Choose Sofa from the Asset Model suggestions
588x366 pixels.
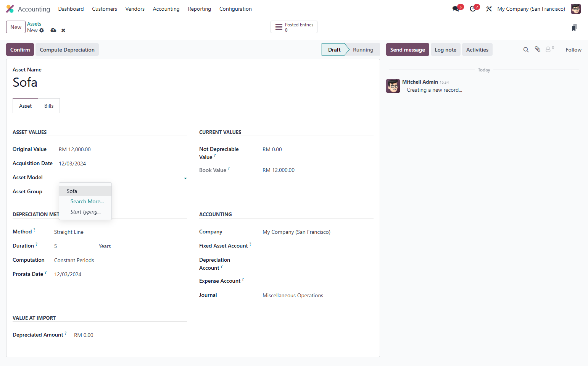click(85, 191)
